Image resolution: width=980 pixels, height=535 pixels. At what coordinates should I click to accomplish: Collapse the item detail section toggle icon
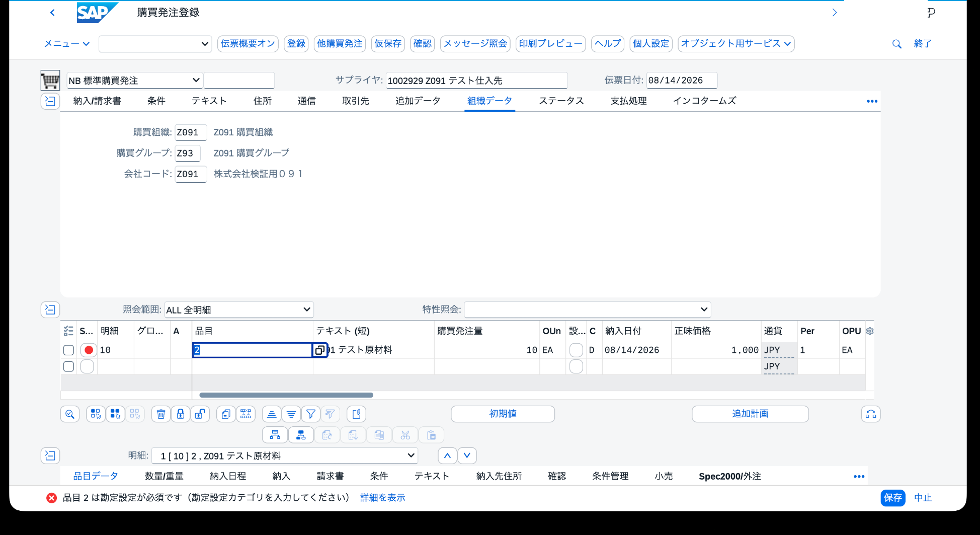tap(50, 455)
